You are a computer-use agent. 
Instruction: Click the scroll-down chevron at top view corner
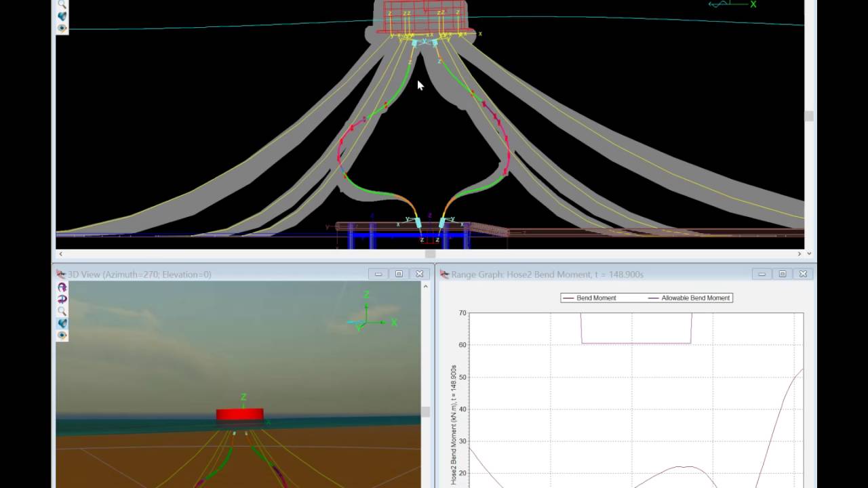[x=810, y=253]
